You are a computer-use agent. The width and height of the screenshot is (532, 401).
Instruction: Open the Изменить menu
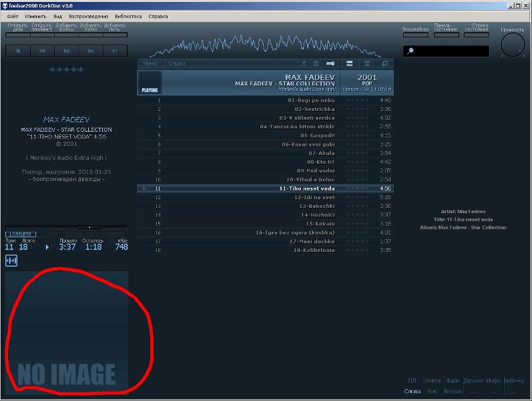tap(35, 16)
